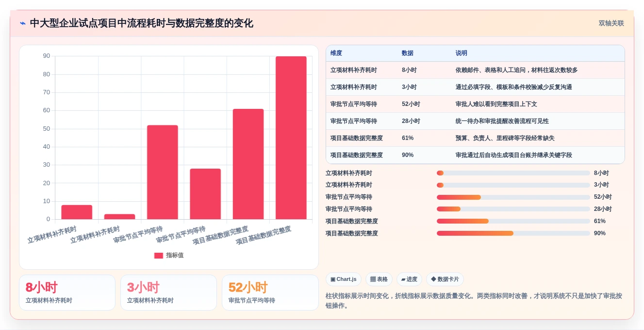Viewport: 644px width, 330px height.
Task: Click the 90% cell in the table
Action: click(408, 155)
